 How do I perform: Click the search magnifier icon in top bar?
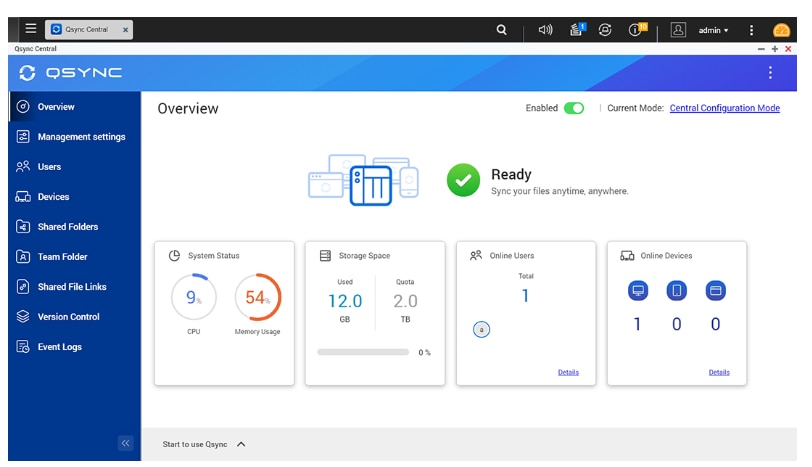[x=502, y=30]
